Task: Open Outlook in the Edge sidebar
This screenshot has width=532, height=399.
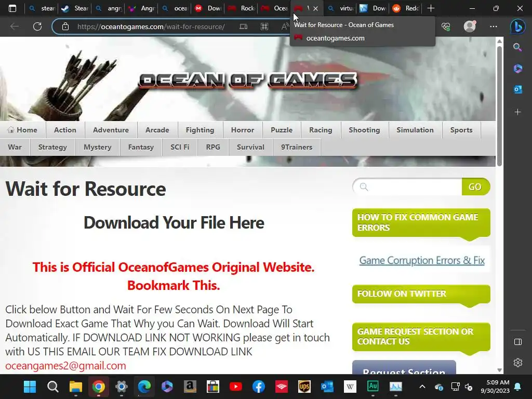Action: click(x=517, y=89)
